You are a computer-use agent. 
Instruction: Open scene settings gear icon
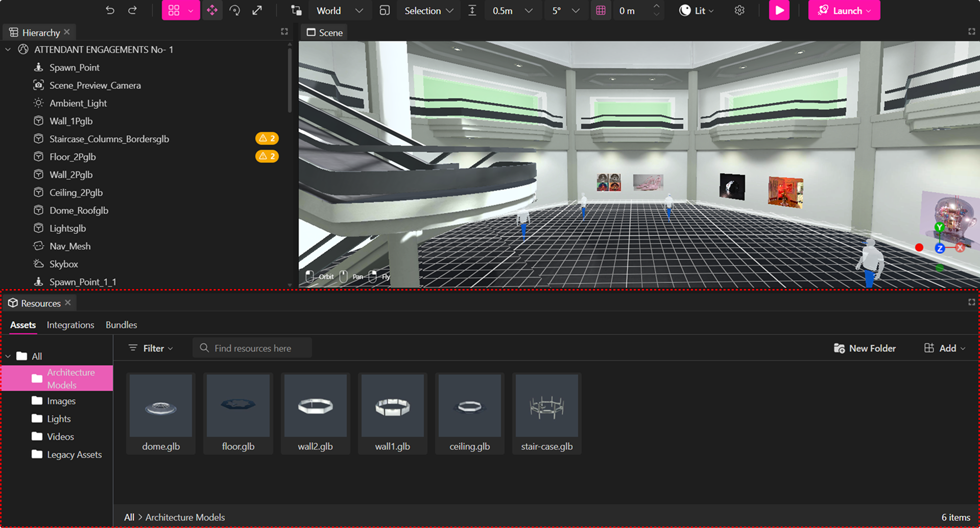(x=739, y=10)
